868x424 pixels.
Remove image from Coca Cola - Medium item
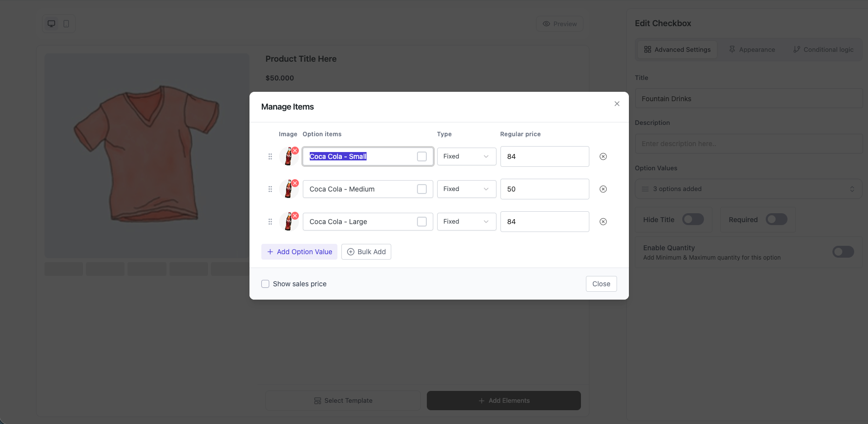(x=295, y=183)
